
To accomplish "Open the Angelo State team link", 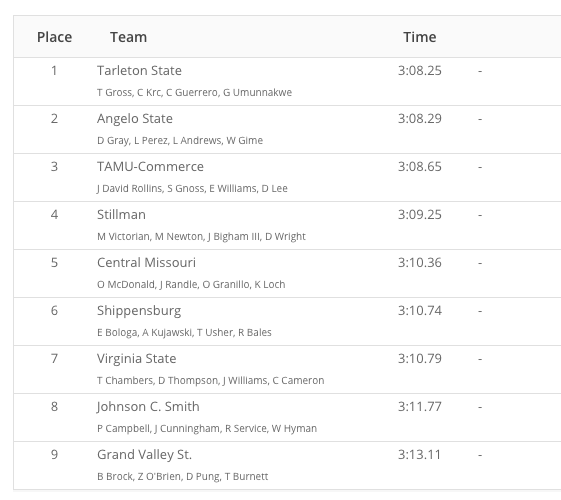I will [135, 118].
